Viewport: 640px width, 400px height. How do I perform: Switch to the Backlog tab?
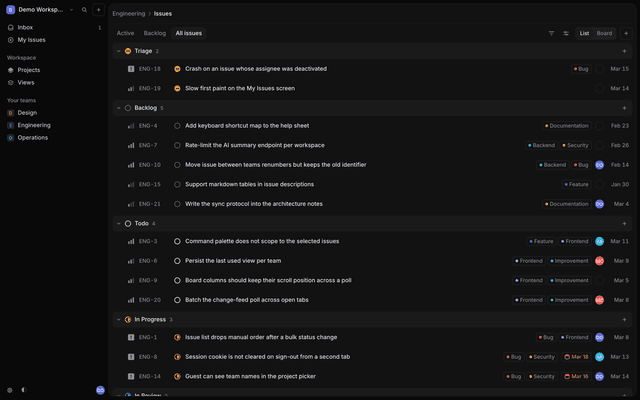(x=155, y=33)
